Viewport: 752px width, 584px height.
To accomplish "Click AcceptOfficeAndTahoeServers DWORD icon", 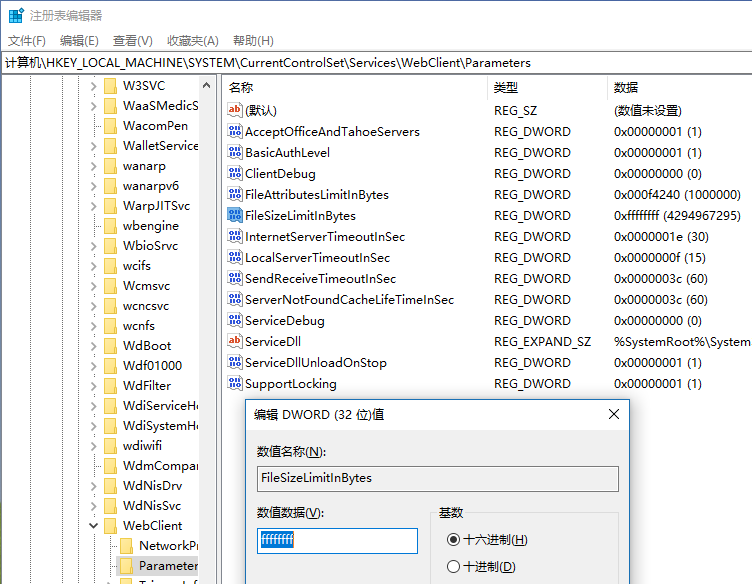I will [x=235, y=131].
